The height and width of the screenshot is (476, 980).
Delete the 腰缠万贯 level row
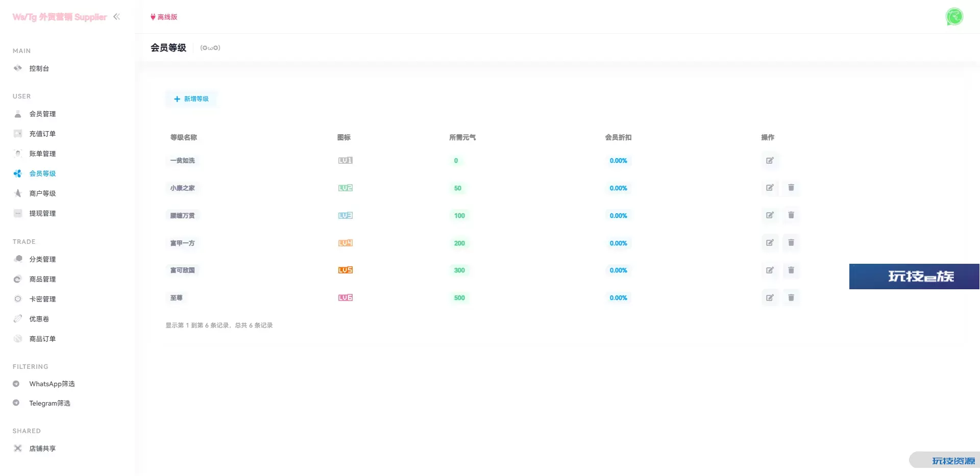[791, 216]
